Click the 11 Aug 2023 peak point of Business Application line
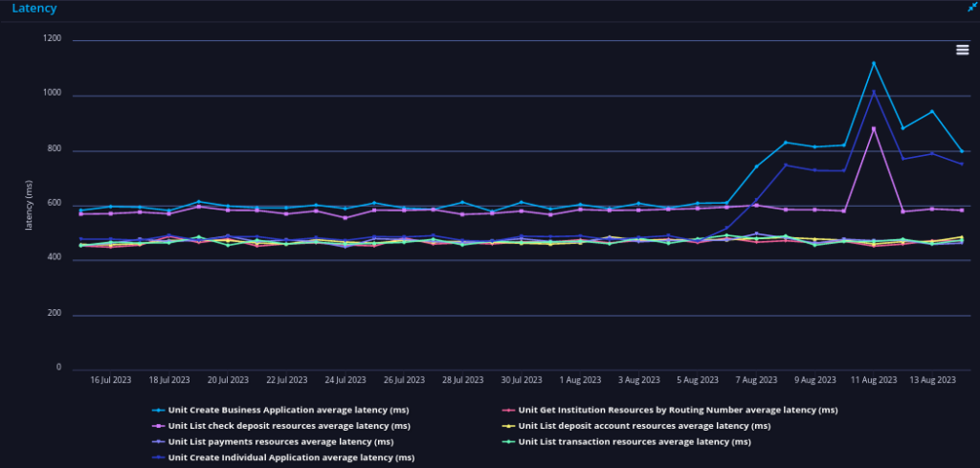The height and width of the screenshot is (468, 980). coord(874,63)
